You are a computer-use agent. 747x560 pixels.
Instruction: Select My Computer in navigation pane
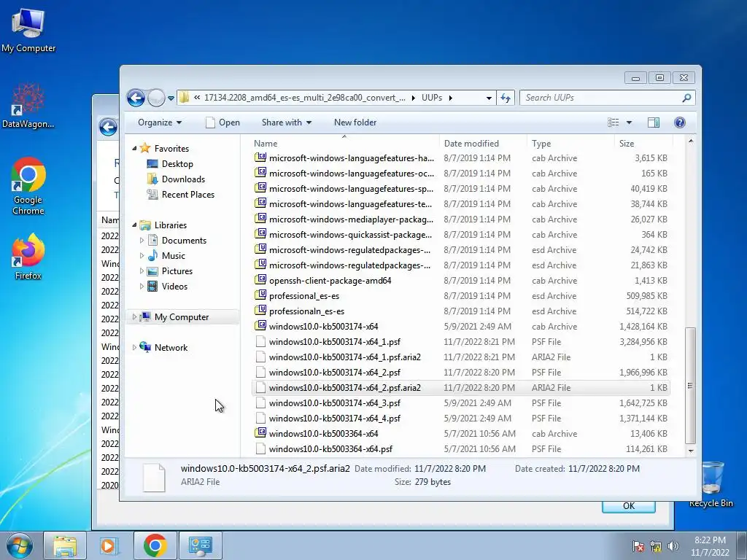pos(181,317)
